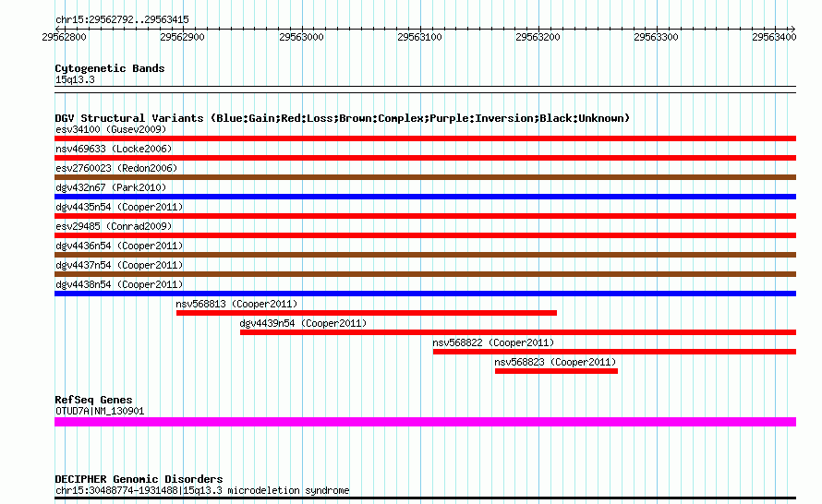
Task: Click ruler position 29563100
Action: [x=420, y=37]
